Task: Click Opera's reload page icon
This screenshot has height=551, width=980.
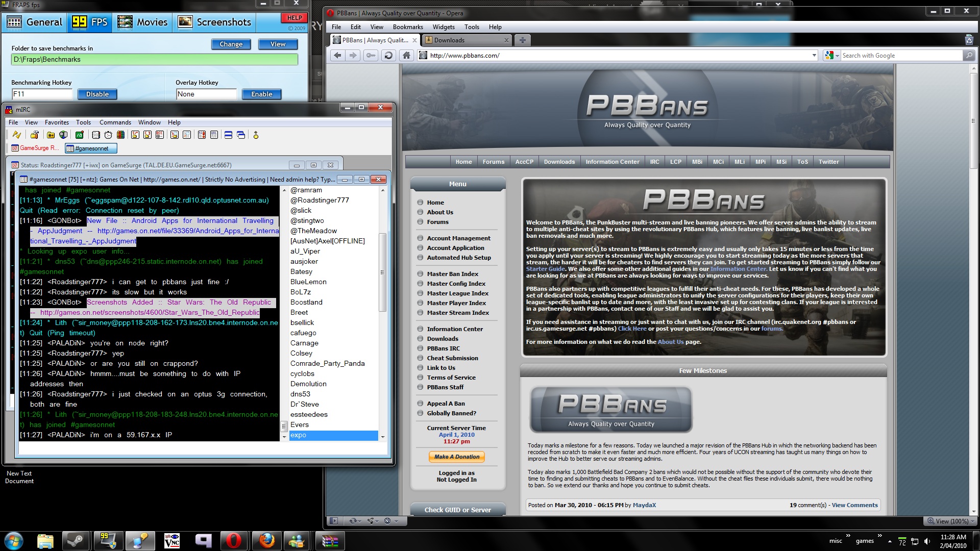Action: [x=388, y=56]
